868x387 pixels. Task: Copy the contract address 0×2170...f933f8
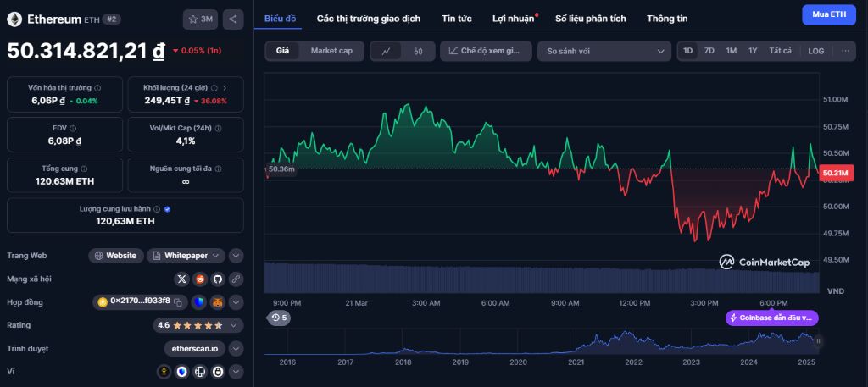pos(178,302)
